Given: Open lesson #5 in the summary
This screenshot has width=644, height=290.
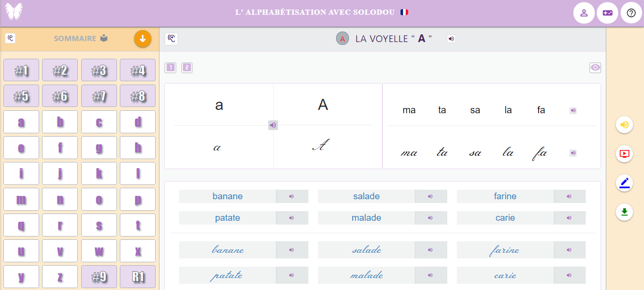Looking at the screenshot, I should pos(21,96).
